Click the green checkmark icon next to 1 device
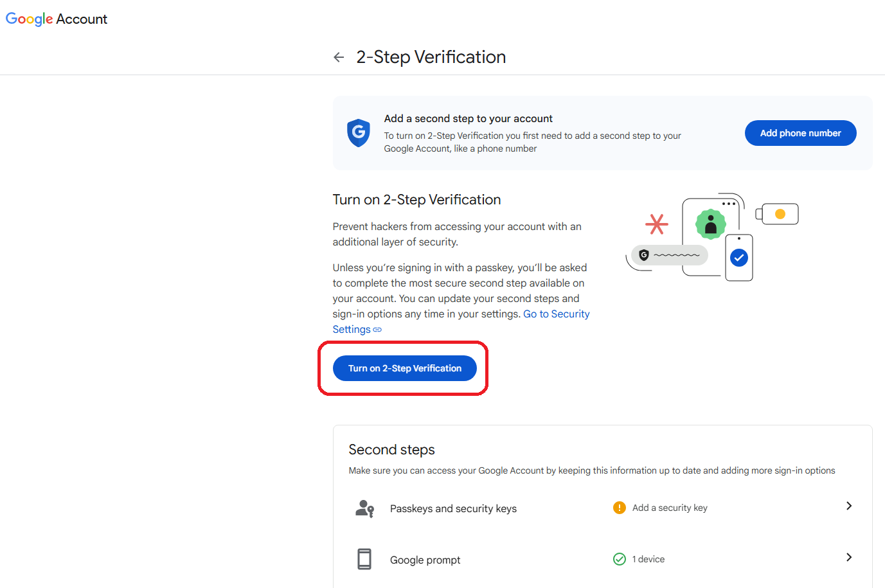This screenshot has height=588, width=885. [620, 559]
